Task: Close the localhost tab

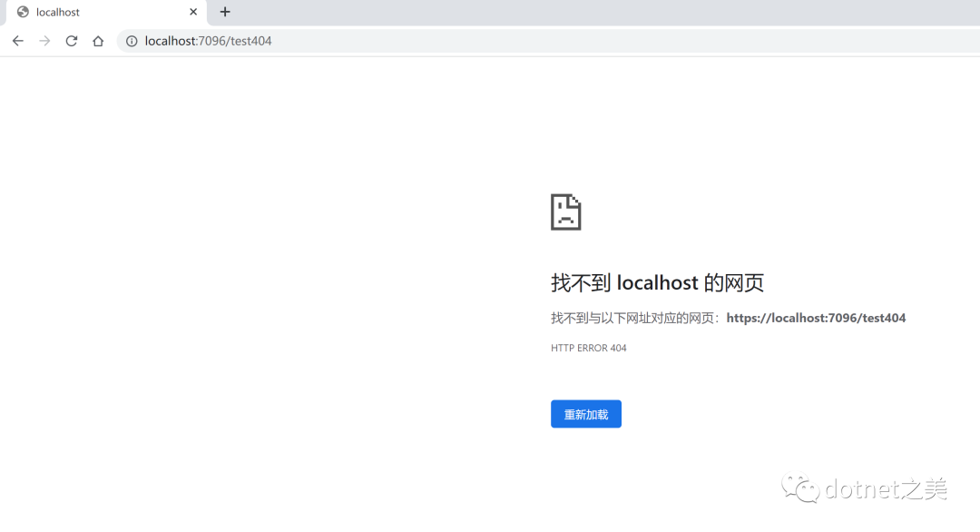Action: click(x=193, y=12)
